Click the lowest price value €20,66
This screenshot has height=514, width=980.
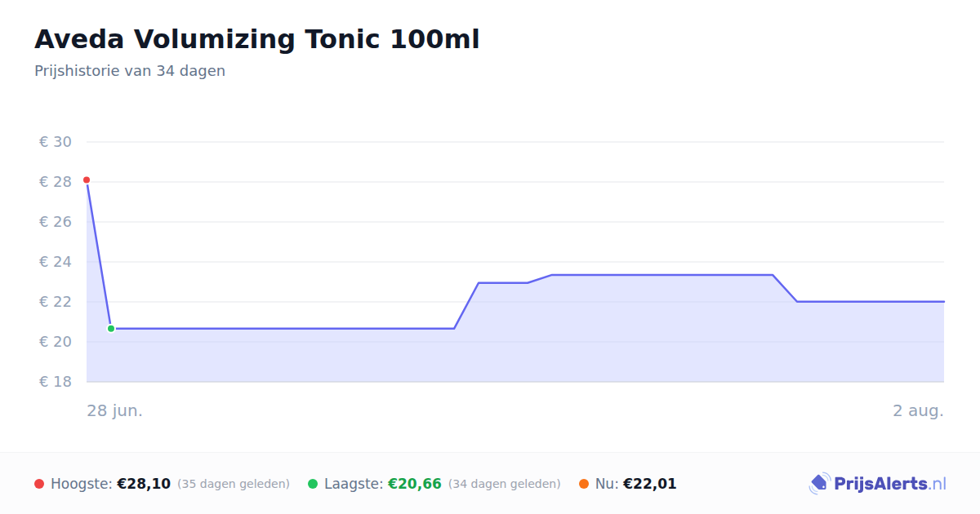tap(415, 484)
